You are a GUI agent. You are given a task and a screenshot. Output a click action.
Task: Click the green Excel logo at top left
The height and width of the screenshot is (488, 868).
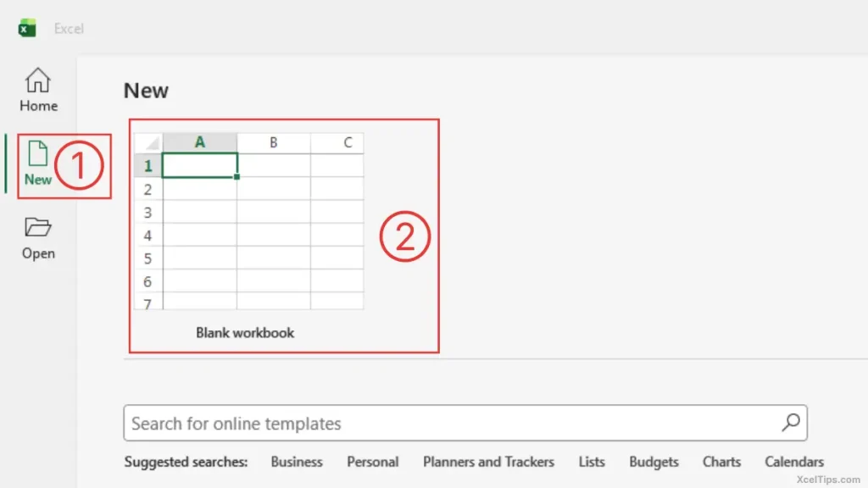(x=26, y=27)
